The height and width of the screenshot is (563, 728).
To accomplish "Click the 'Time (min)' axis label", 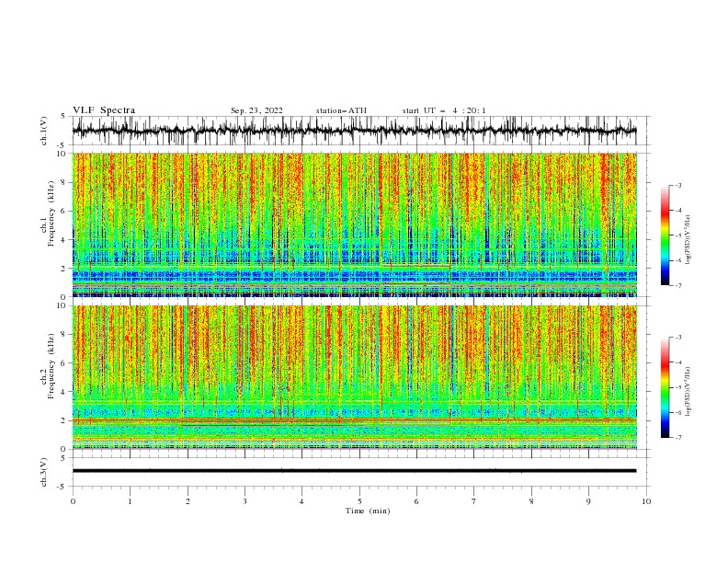I will point(368,511).
